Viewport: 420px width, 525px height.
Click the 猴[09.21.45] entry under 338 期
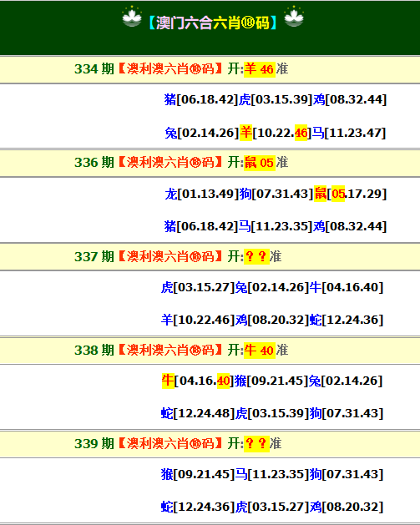pos(271,381)
